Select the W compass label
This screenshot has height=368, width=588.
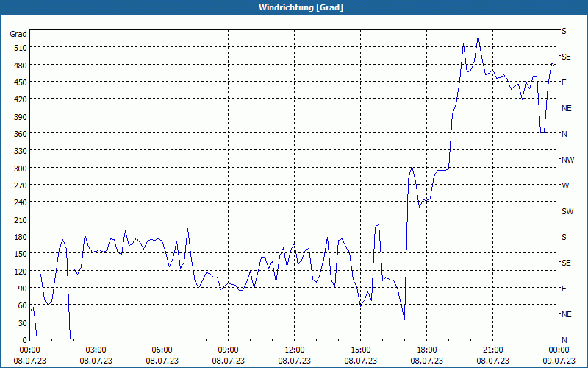coord(565,185)
